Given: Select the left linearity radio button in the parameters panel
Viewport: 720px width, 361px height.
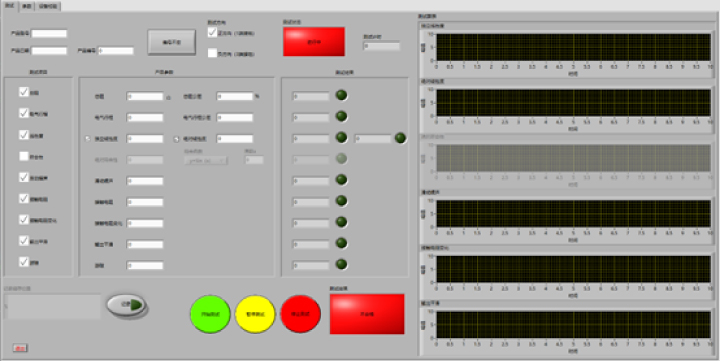Looking at the screenshot, I should 88,139.
